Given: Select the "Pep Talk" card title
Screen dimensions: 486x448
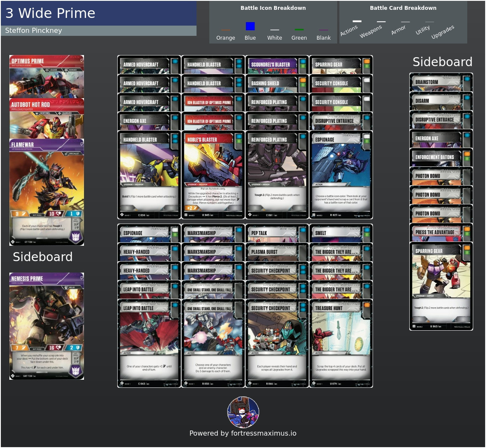Looking at the screenshot, I should [x=259, y=233].
